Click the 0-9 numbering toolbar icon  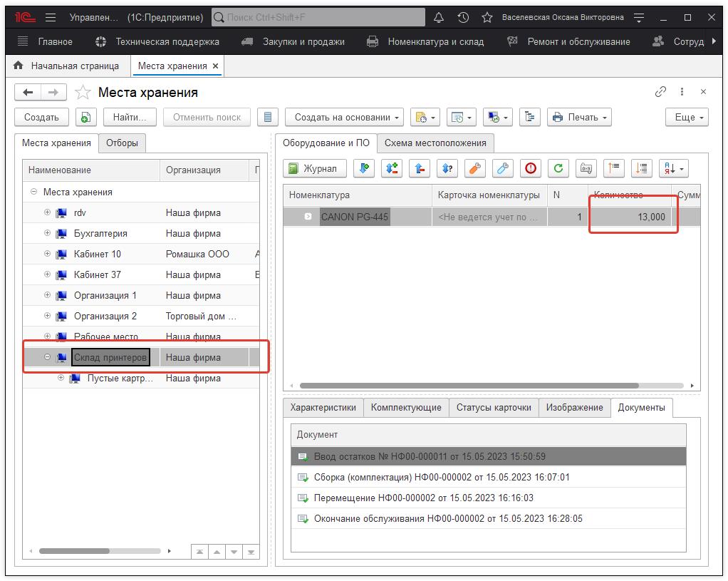(586, 168)
